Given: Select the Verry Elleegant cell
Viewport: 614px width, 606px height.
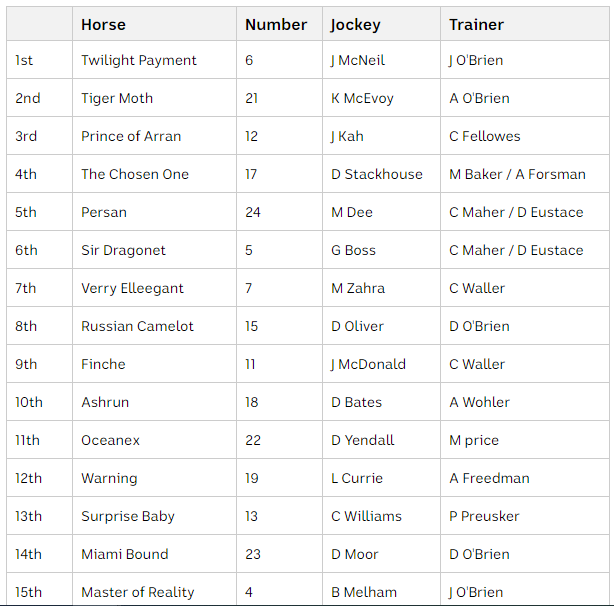Looking at the screenshot, I should 132,288.
